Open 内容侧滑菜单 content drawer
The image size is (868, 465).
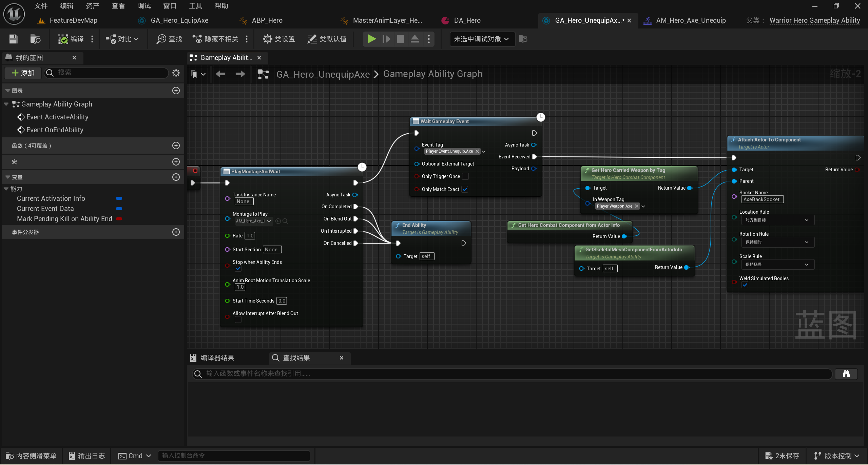click(31, 456)
